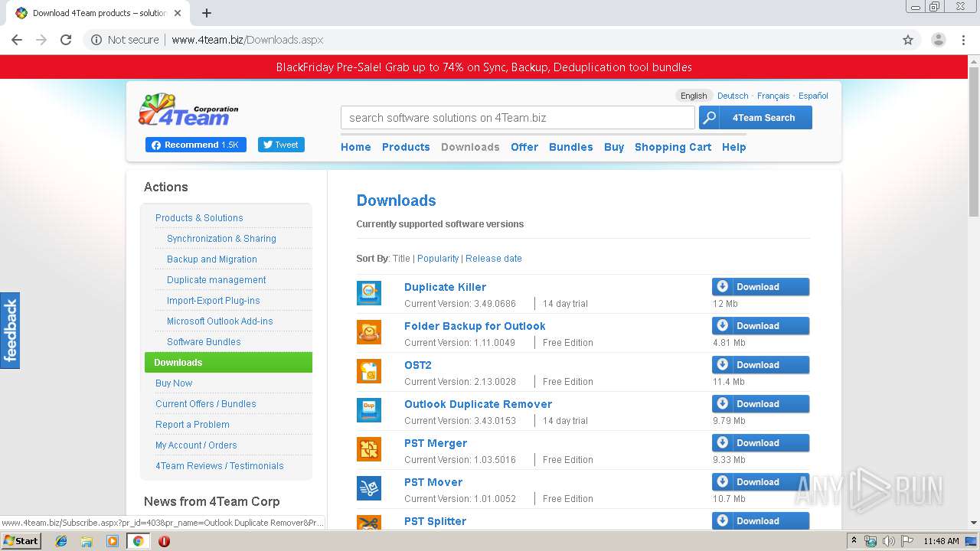Sort downloads by Popularity
Image resolution: width=980 pixels, height=551 pixels.
tap(438, 259)
